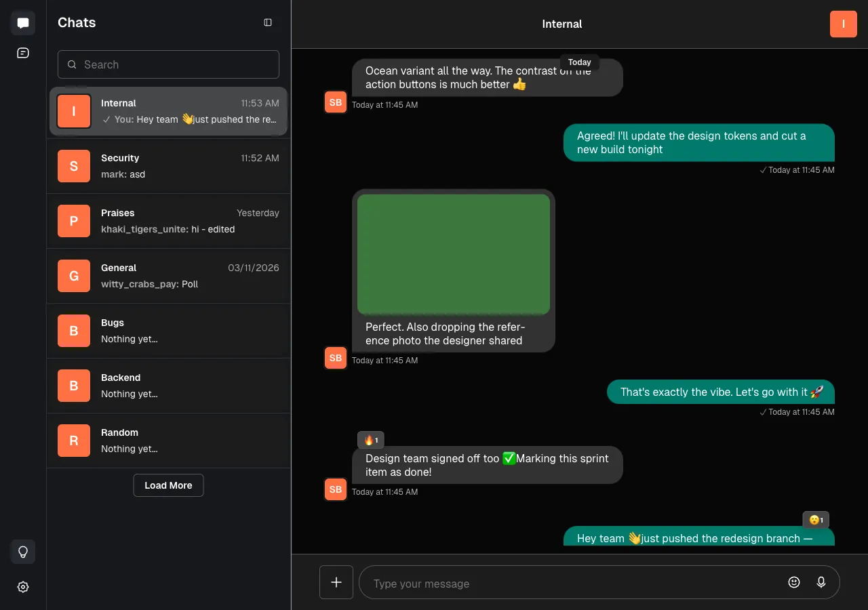Screen dimensions: 868x610
Task: View the shared green reference photo
Action: click(x=453, y=253)
